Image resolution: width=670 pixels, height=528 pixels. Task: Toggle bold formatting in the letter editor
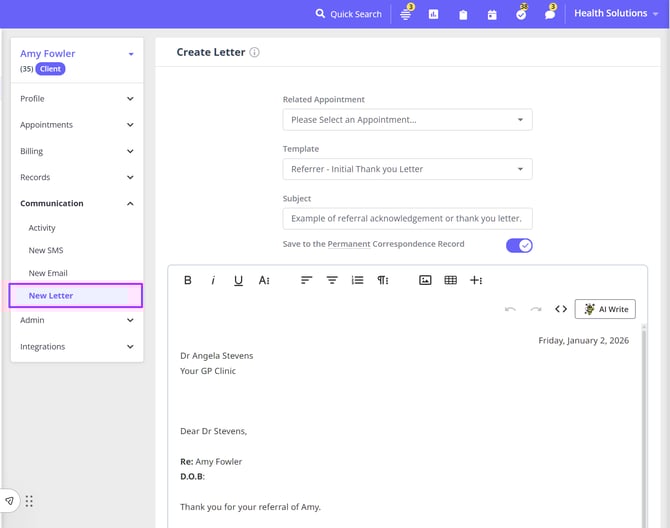coord(188,281)
